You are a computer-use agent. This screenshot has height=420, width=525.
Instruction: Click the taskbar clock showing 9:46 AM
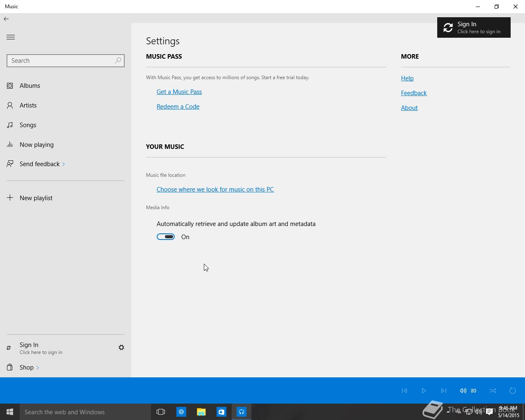[x=509, y=412]
